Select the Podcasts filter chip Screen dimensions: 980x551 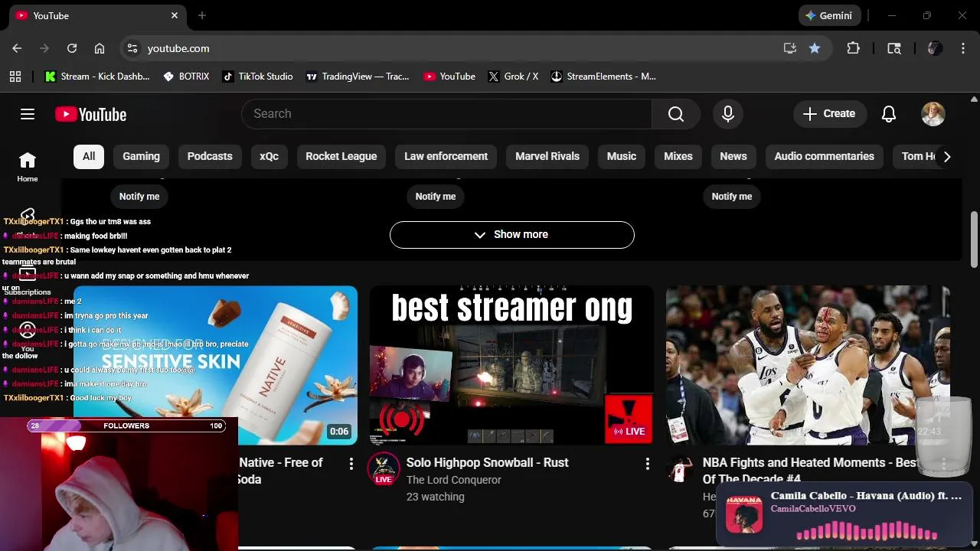210,156
